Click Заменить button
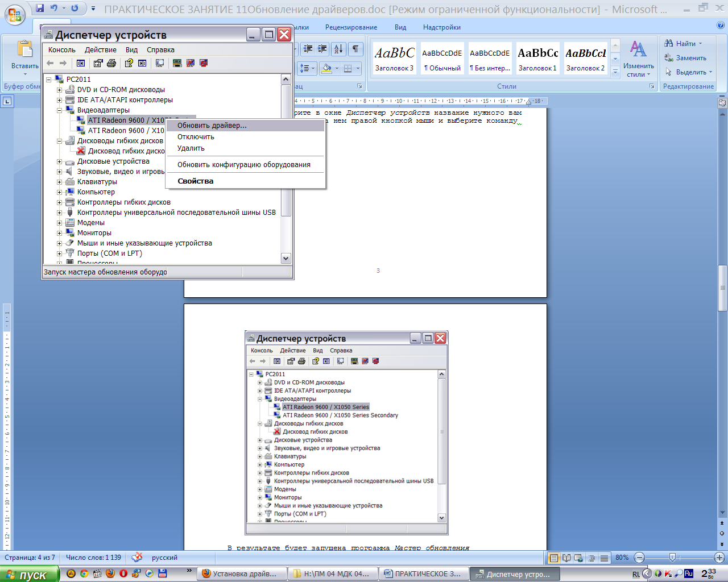The width and height of the screenshot is (728, 582). tap(685, 58)
